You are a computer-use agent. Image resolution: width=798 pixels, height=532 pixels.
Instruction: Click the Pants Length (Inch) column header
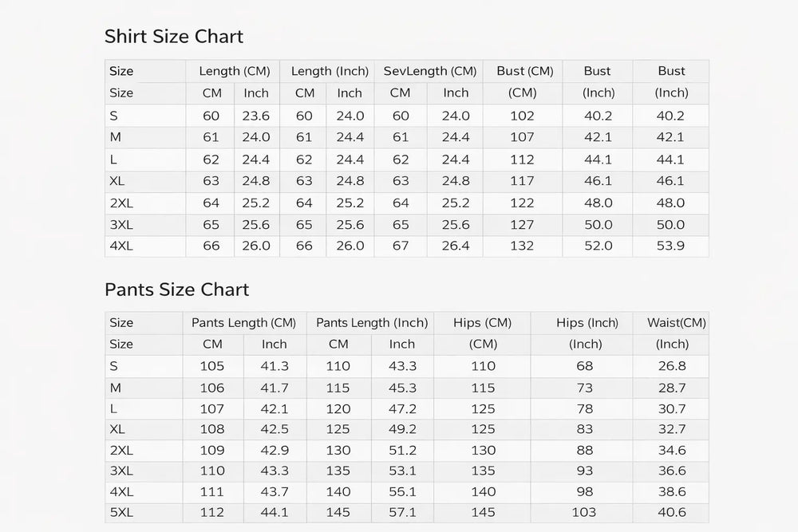pos(372,323)
